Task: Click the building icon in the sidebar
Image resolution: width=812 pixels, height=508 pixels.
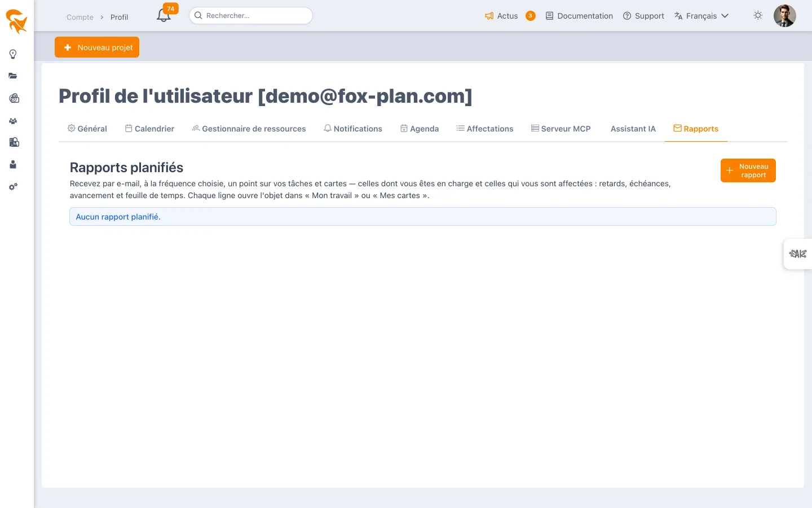Action: (14, 142)
